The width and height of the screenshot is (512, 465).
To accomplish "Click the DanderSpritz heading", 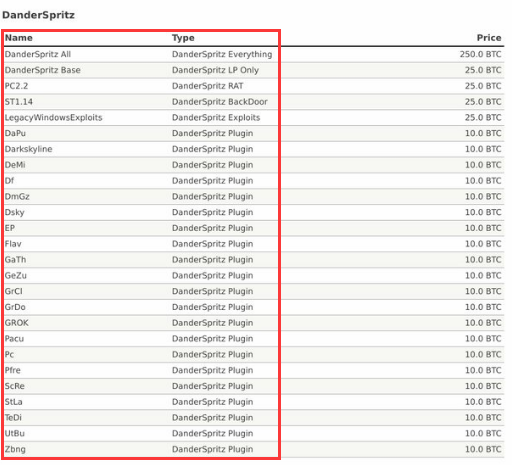I will click(x=38, y=15).
